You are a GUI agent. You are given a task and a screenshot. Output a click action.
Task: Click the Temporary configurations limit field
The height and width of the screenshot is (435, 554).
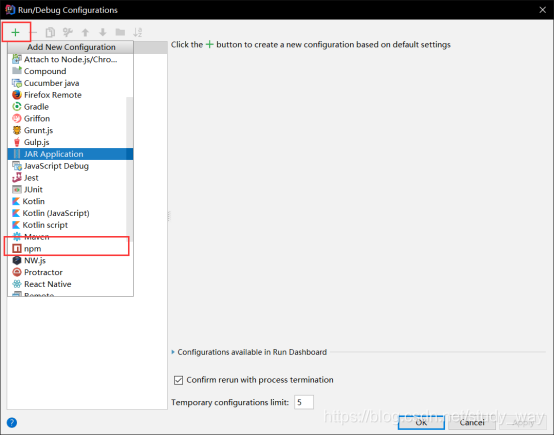click(304, 402)
